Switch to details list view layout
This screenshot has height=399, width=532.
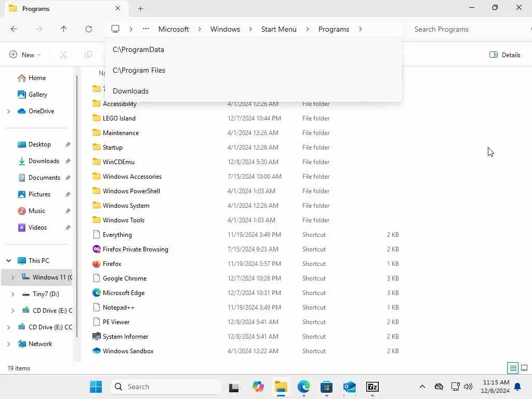pos(513,368)
